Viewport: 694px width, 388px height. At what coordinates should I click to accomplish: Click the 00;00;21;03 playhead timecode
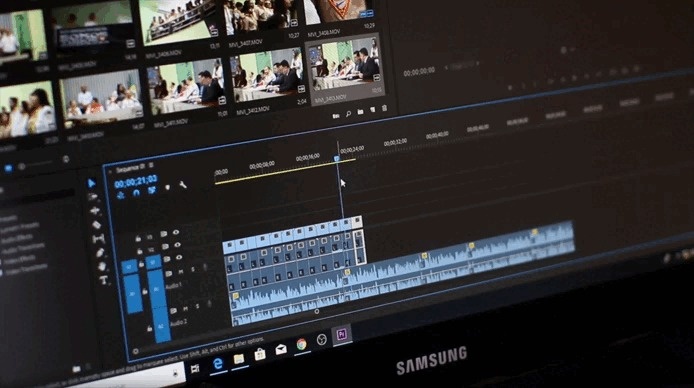[135, 181]
